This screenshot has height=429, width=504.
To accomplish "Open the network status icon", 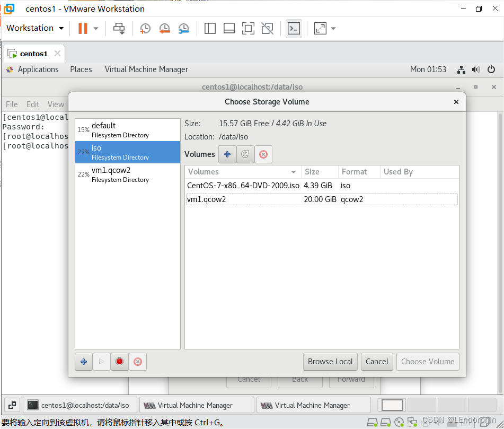I will [461, 69].
